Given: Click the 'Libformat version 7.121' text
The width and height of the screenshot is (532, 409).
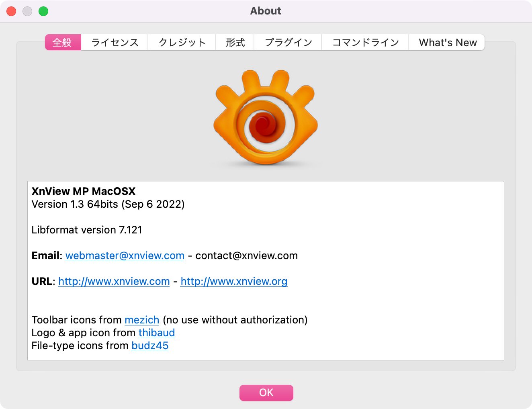Looking at the screenshot, I should coord(87,230).
